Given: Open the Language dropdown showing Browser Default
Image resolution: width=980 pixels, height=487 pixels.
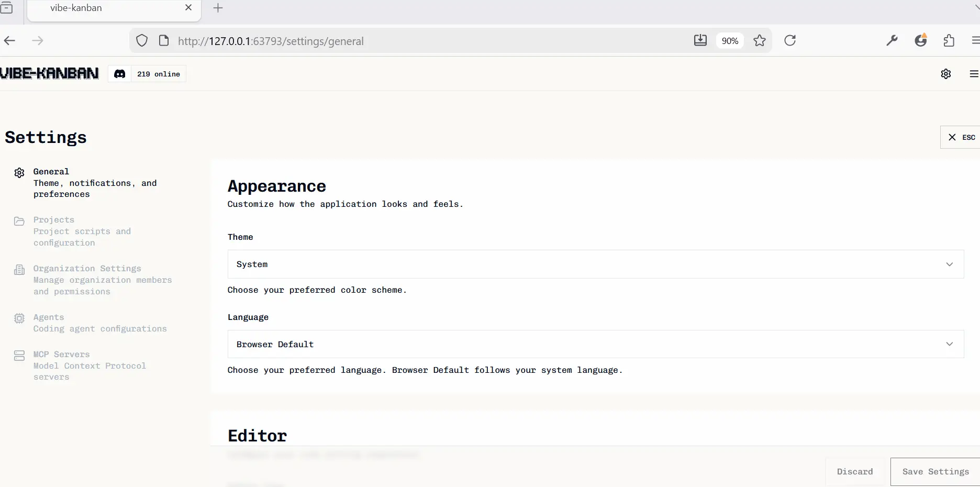Looking at the screenshot, I should tap(595, 344).
